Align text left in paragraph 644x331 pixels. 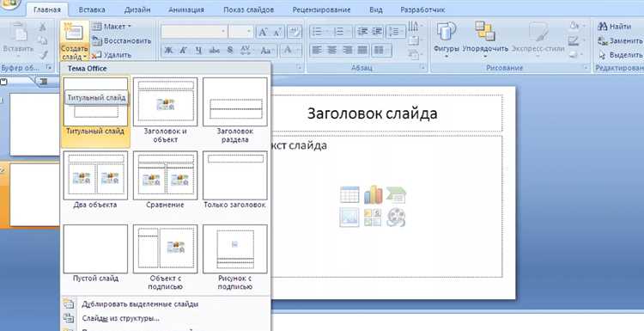[317, 50]
